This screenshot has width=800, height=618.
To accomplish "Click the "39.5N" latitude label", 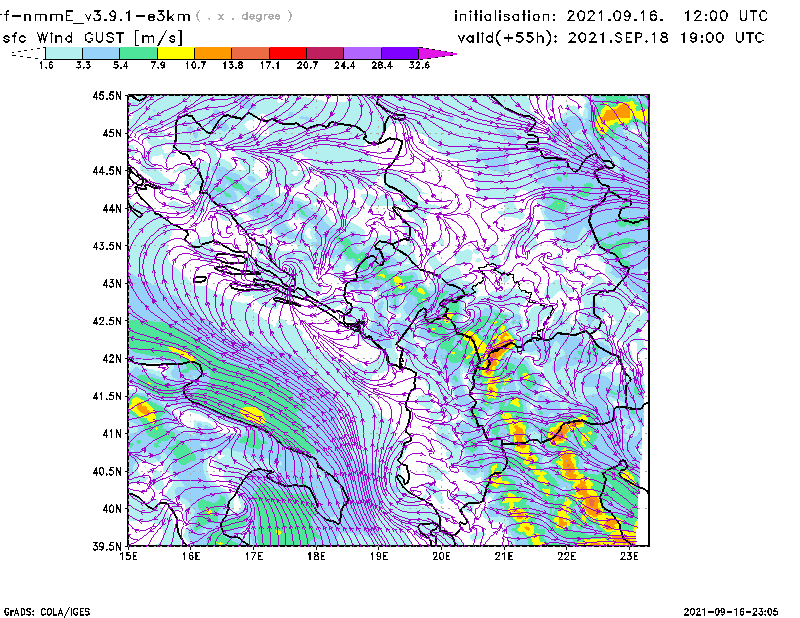I will coord(107,547).
